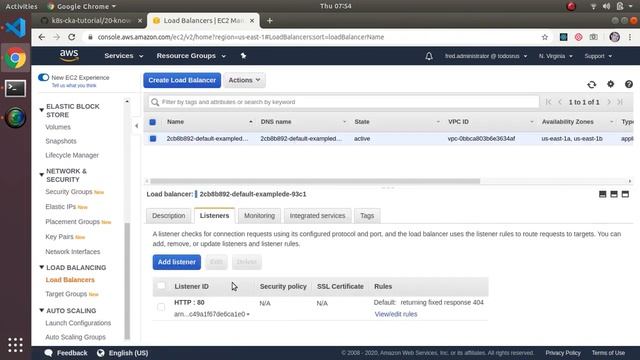Open the Chrome profile avatar
640x360 pixels.
[x=614, y=37]
